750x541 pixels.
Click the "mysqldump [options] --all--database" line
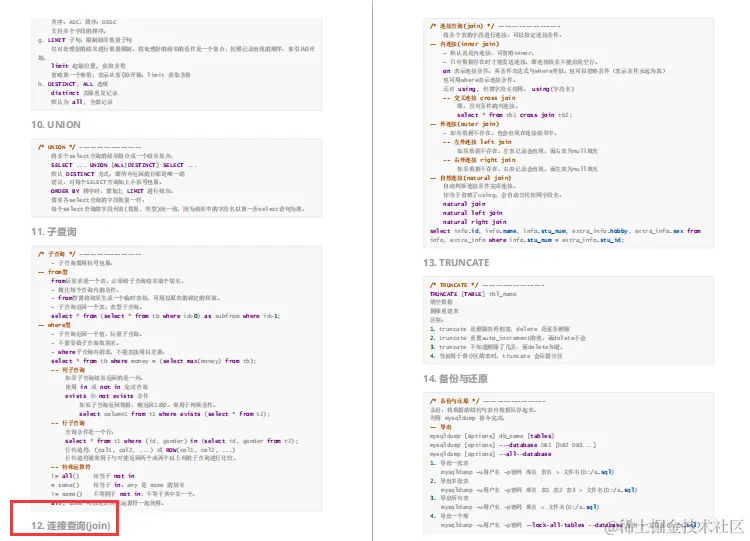(490, 454)
